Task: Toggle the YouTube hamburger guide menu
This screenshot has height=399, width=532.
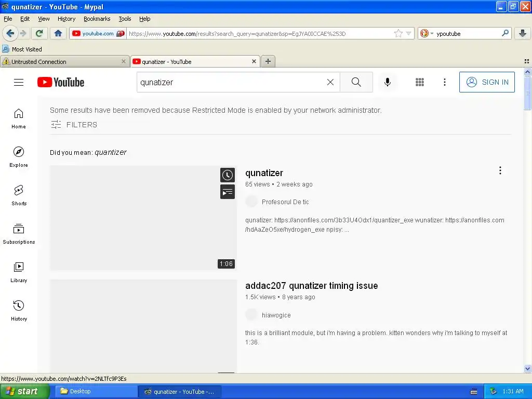Action: click(19, 82)
